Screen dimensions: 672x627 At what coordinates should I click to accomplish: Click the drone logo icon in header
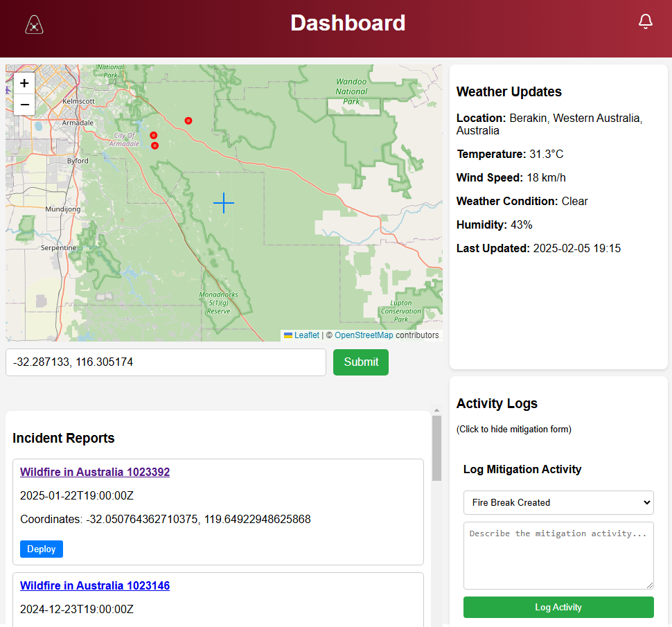point(34,24)
